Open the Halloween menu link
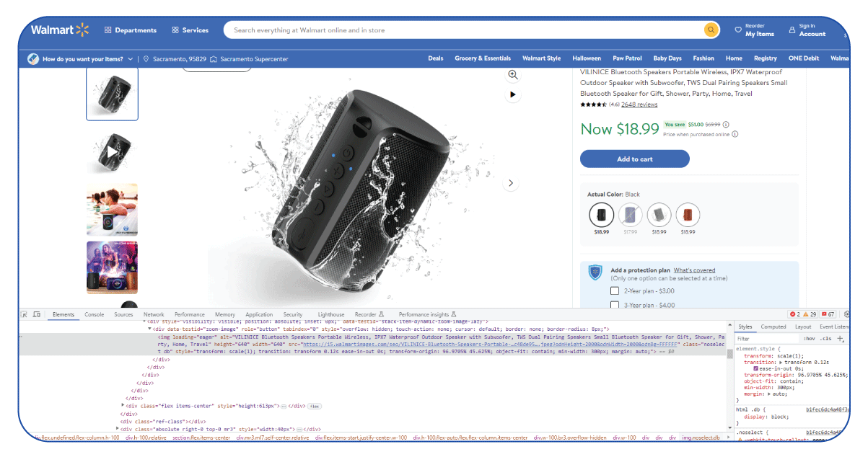868x457 pixels. (x=587, y=58)
